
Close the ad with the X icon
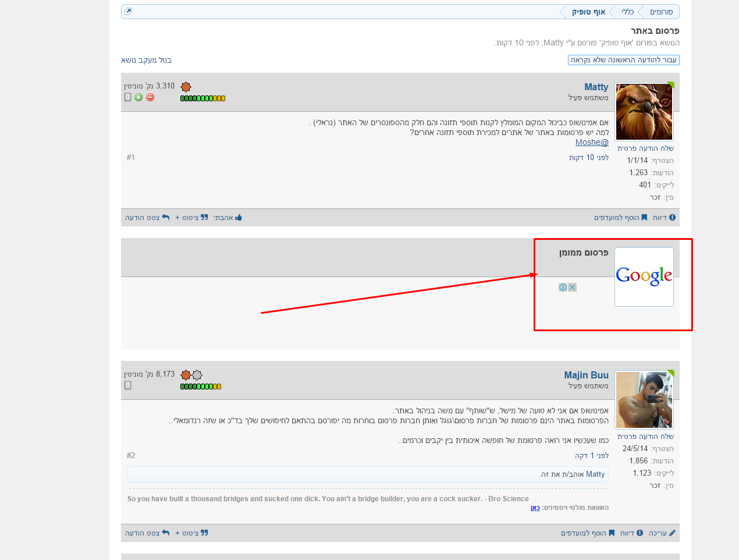[572, 287]
